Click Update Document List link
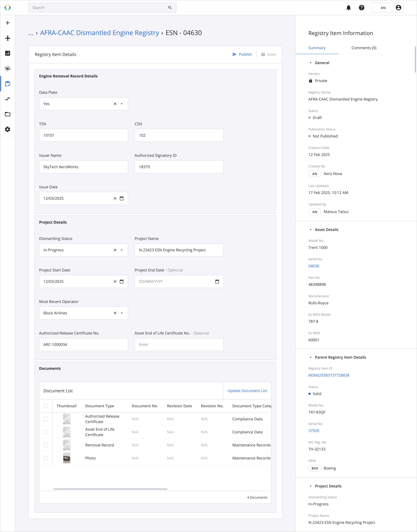 point(247,391)
